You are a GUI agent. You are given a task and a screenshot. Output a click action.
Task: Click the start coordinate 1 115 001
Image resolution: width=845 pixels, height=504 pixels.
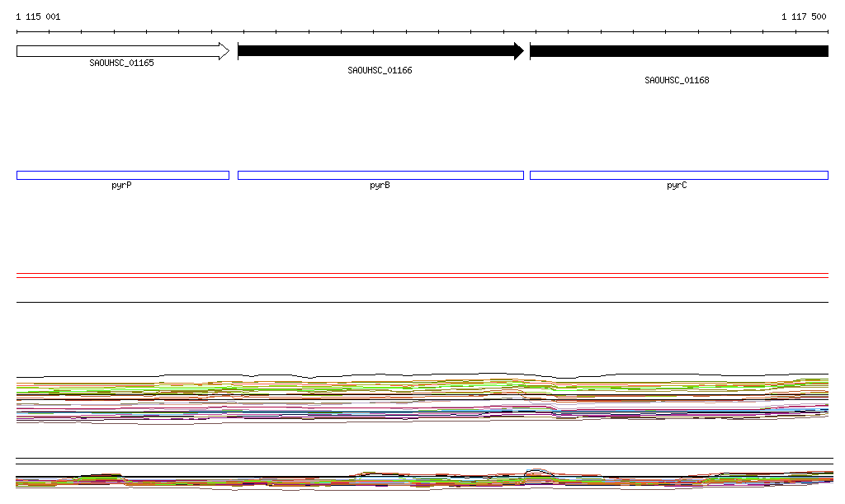38,16
